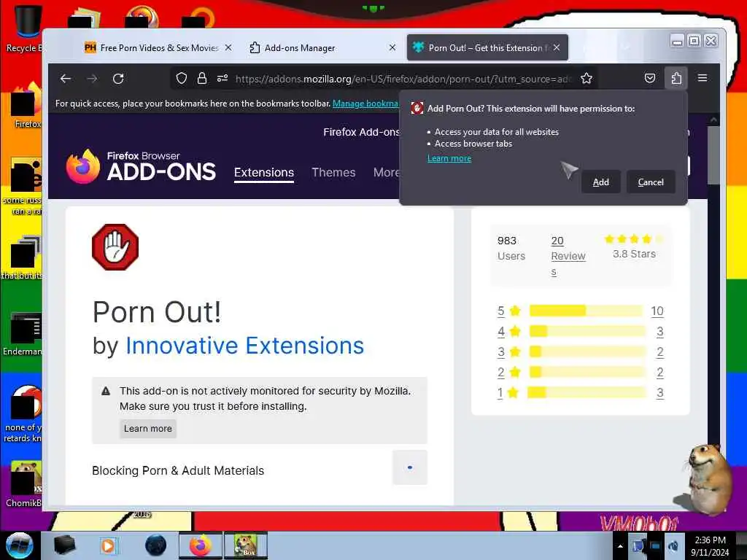Click the Firefox Browser Add-ons logo
Viewport: 747px width, 560px height.
coord(141,167)
